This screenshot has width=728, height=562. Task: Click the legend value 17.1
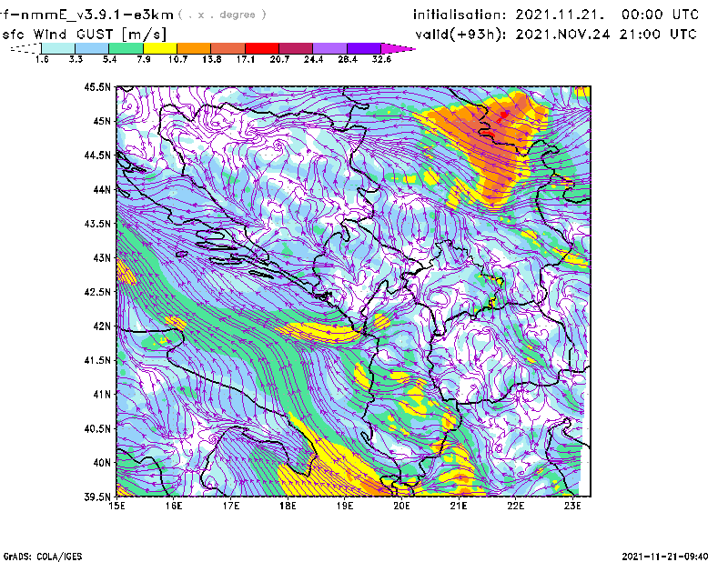pos(246,59)
